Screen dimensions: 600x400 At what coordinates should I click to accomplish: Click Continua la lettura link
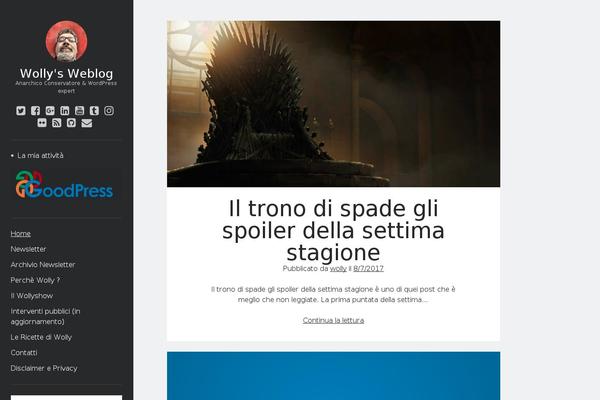click(333, 320)
